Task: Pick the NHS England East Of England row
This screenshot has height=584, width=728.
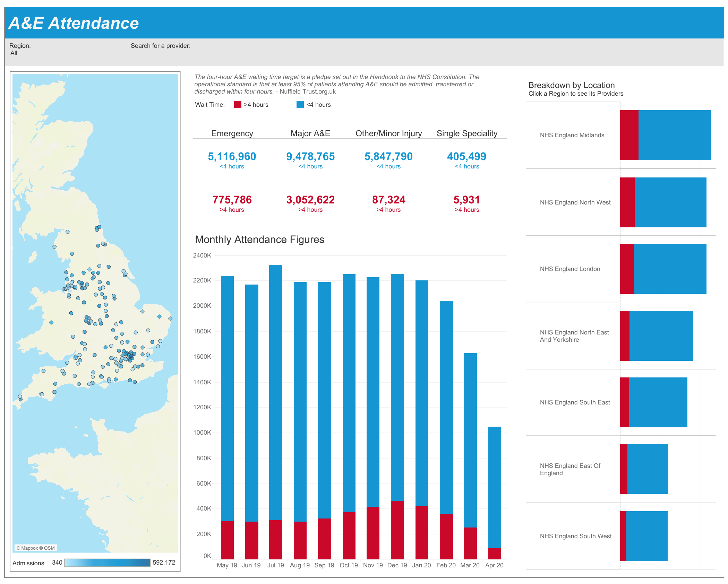Action: [x=621, y=469]
